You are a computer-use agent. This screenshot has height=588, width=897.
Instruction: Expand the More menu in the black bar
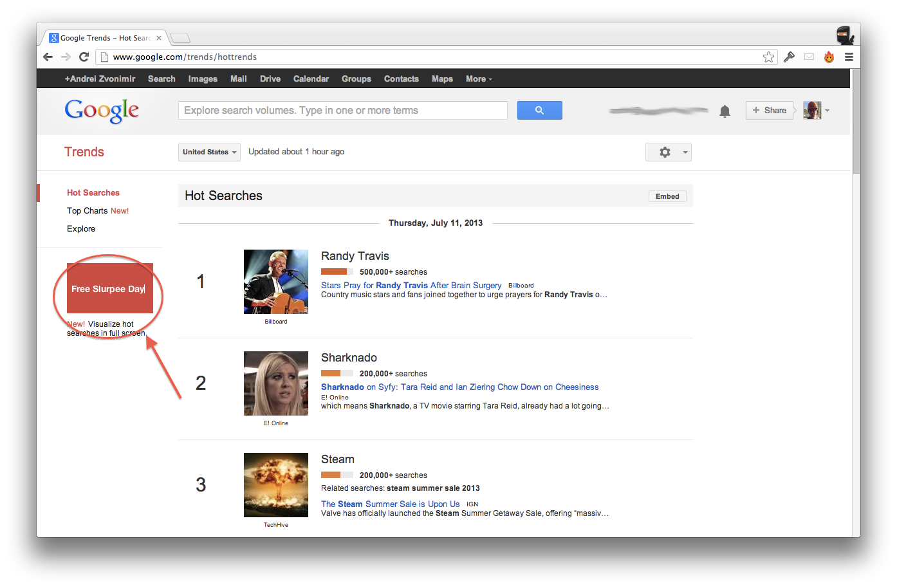point(478,78)
